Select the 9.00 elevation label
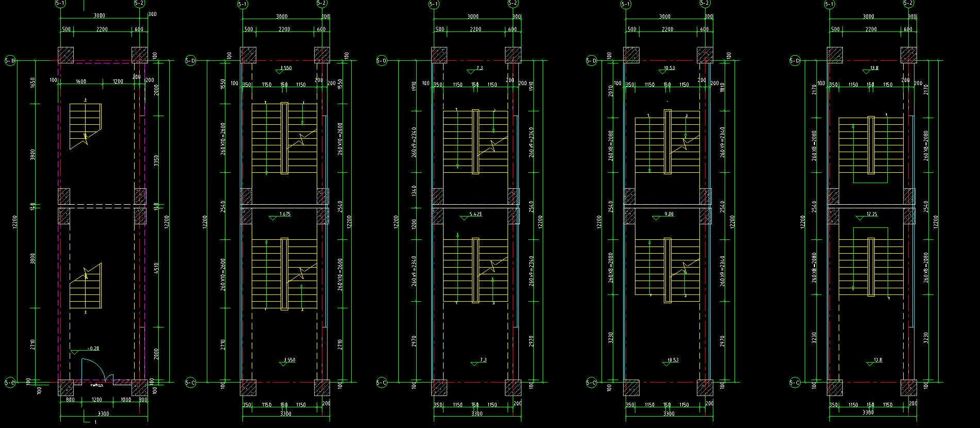980x428 pixels. [669, 214]
